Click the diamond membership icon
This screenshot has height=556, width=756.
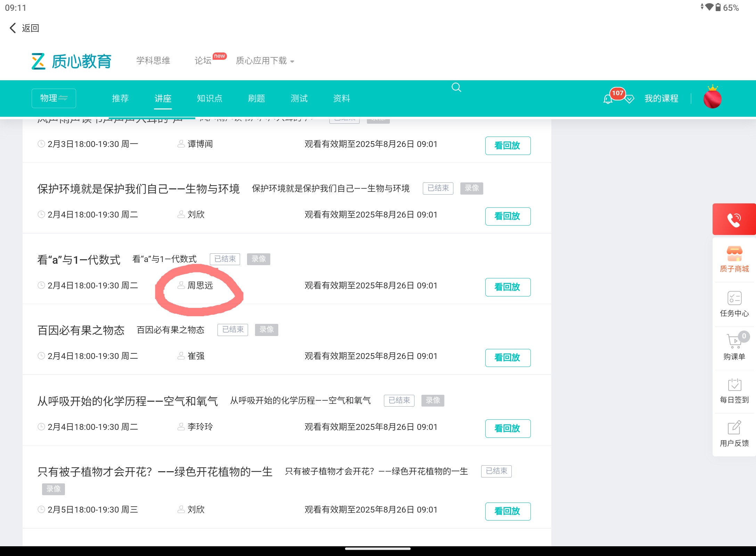coord(630,99)
